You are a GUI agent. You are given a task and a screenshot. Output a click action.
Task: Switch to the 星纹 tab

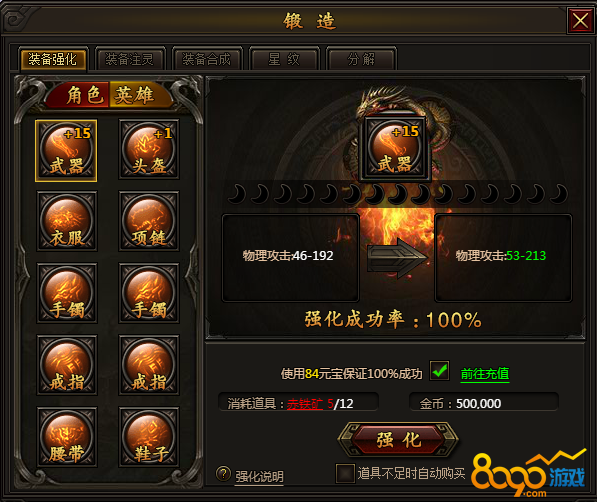click(284, 59)
